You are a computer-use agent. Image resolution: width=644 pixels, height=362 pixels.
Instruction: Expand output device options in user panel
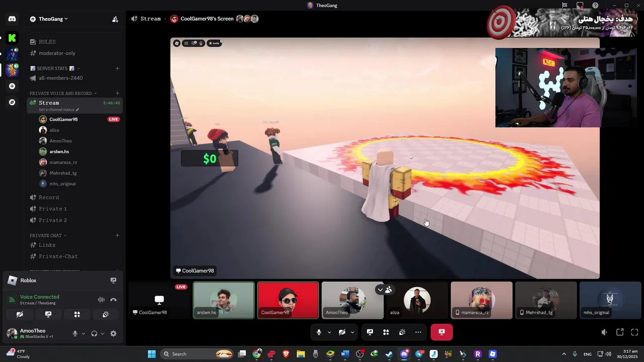tap(103, 333)
